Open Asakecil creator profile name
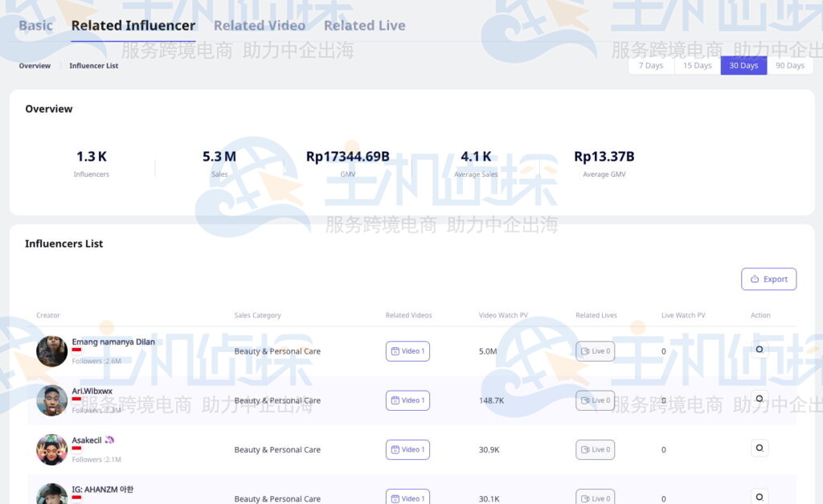823x504 pixels. pyautogui.click(x=87, y=440)
